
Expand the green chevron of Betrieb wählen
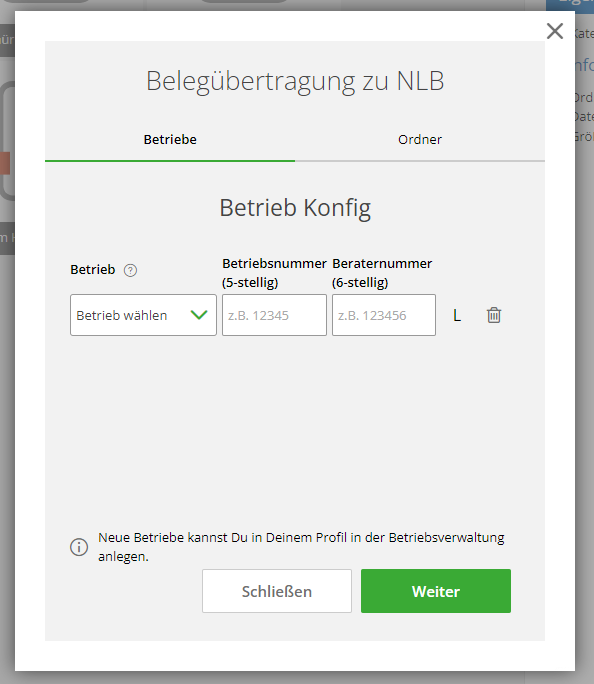(x=199, y=315)
